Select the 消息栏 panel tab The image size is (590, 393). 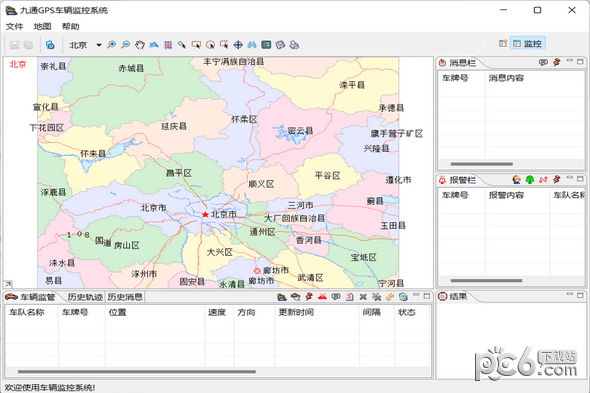tap(458, 63)
